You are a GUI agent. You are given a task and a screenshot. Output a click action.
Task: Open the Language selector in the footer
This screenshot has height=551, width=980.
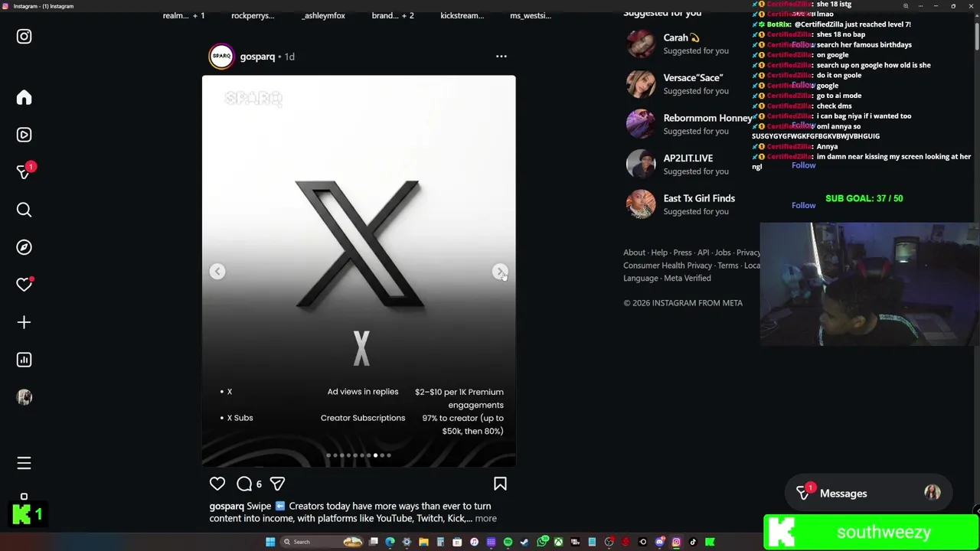[x=641, y=279]
